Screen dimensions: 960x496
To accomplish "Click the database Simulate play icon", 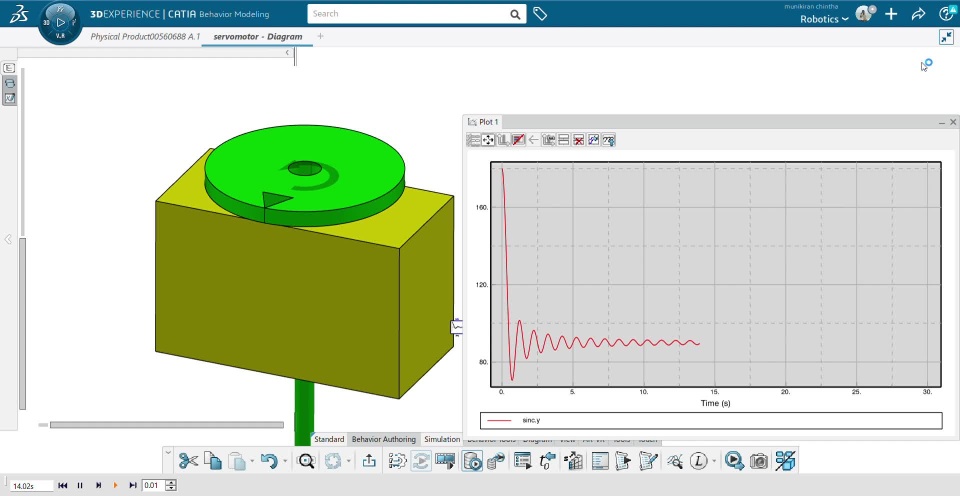I will [472, 460].
